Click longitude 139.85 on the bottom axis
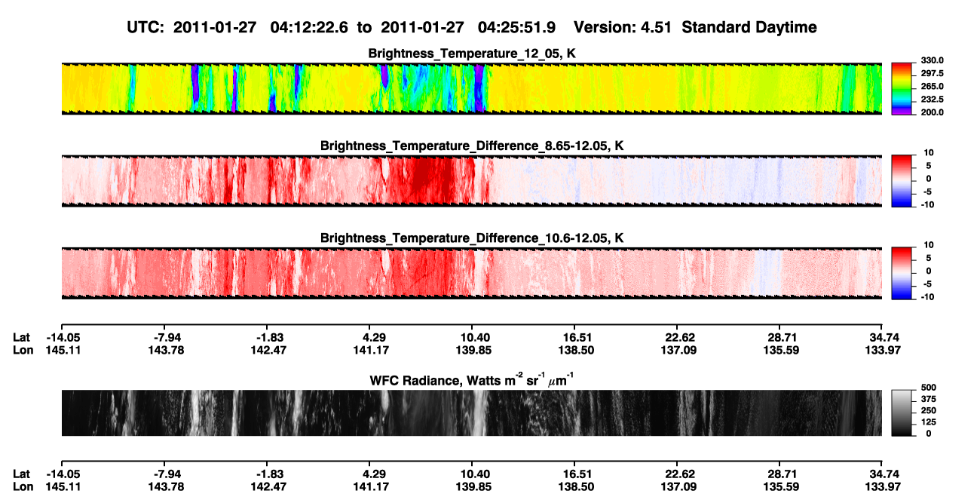 pyautogui.click(x=475, y=486)
